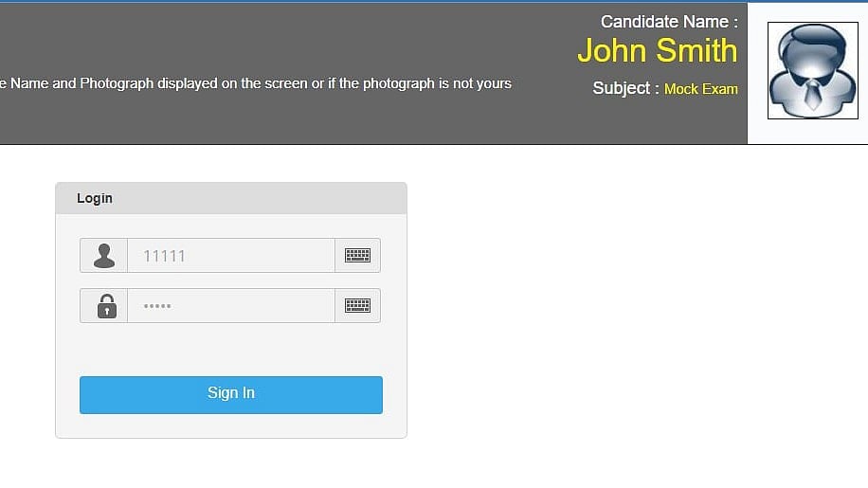This screenshot has height=488, width=868.
Task: Click the Mock Exam subject text
Action: (700, 89)
